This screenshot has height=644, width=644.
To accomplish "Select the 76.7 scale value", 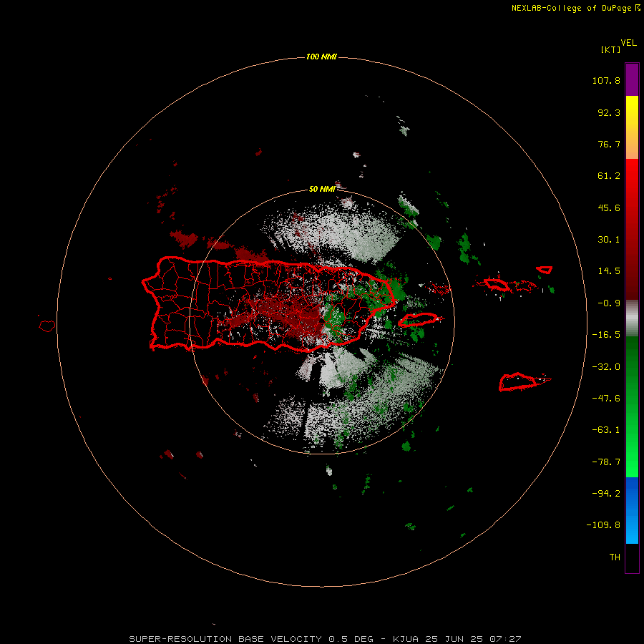I will pyautogui.click(x=609, y=144).
